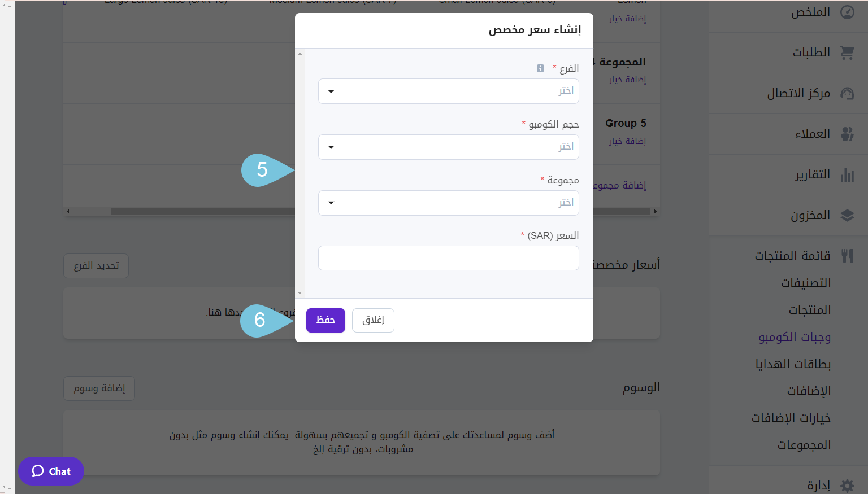Click the إضافة وسوم add tags button
Screen dimensions: 868x494
tap(99, 388)
